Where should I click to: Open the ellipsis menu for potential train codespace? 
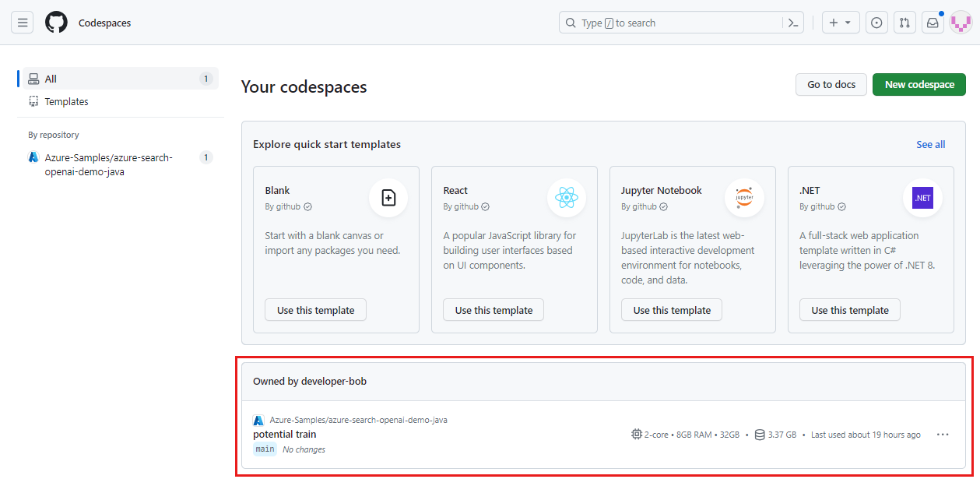tap(943, 435)
